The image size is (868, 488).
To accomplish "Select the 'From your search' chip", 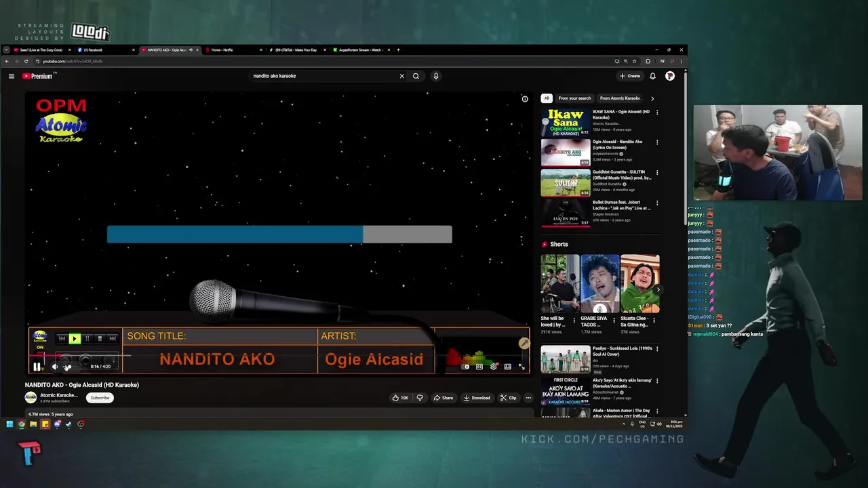I will click(574, 98).
